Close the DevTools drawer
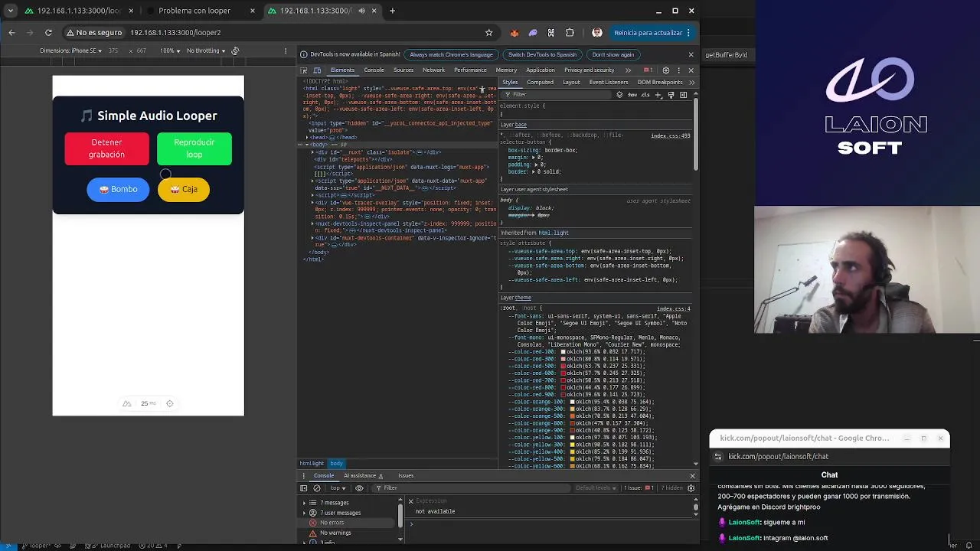This screenshot has height=551, width=980. click(x=692, y=475)
